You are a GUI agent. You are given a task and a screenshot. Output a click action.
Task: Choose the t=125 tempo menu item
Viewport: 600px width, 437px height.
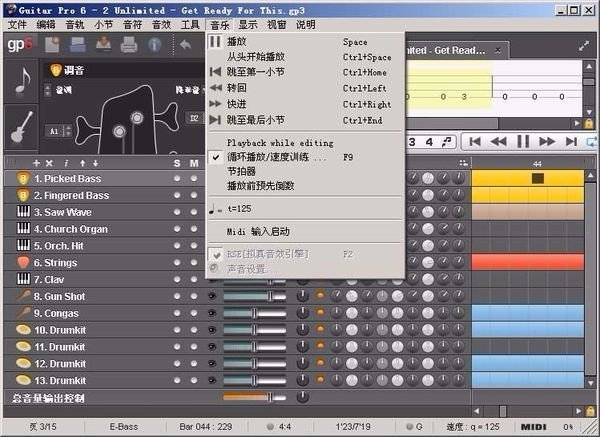305,209
